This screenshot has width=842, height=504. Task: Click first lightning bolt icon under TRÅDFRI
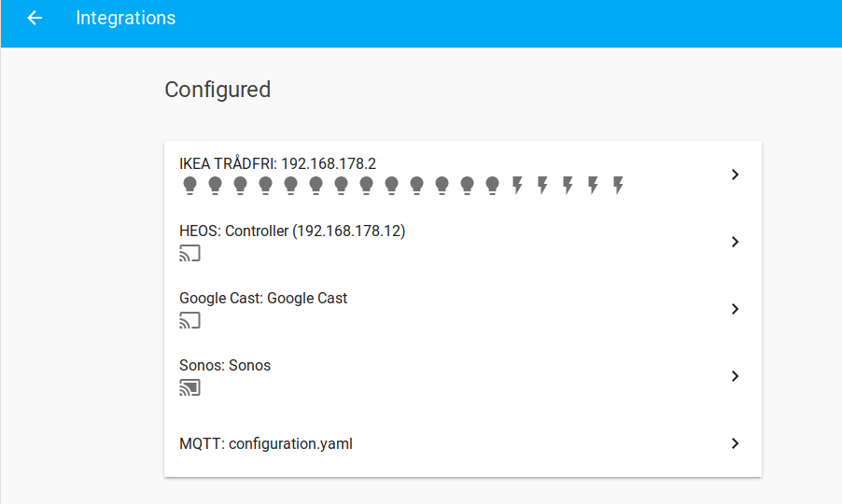(x=517, y=185)
